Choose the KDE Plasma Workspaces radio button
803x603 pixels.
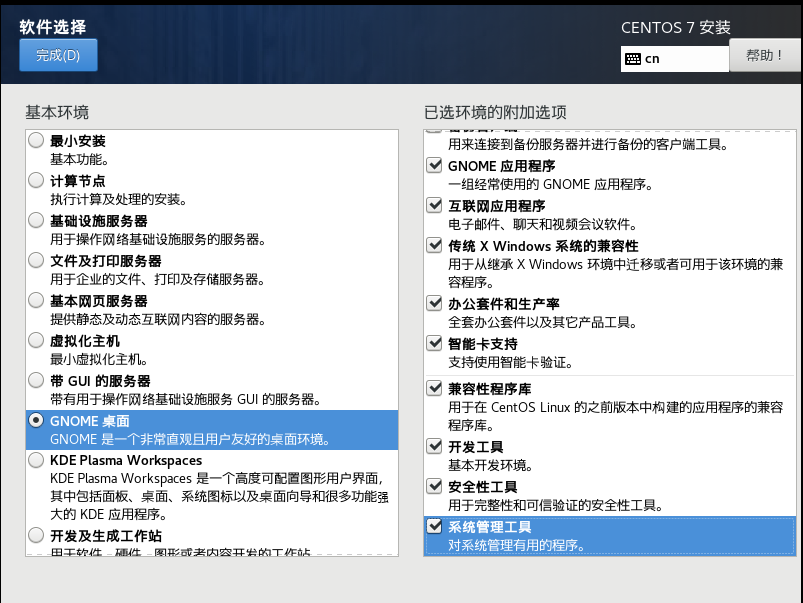tap(36, 460)
